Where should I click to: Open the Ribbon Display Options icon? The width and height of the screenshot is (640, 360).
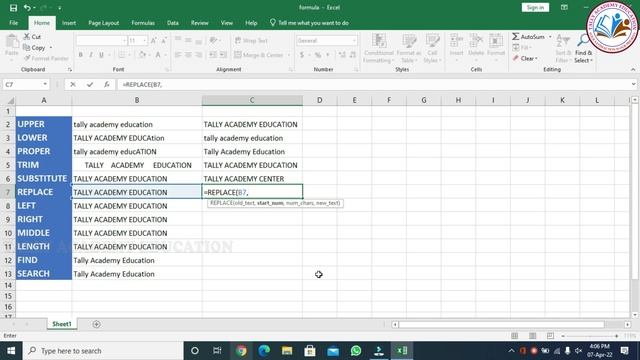[x=564, y=7]
